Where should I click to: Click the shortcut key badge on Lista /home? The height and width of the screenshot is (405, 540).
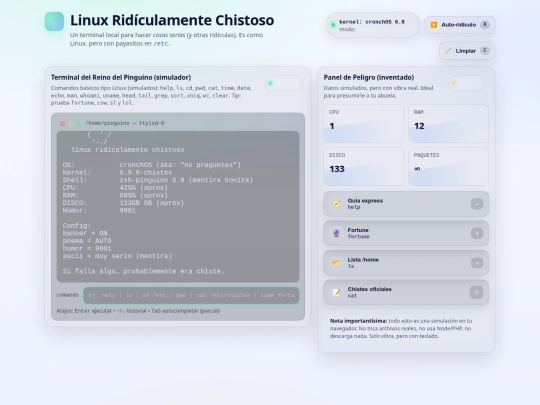click(x=477, y=263)
